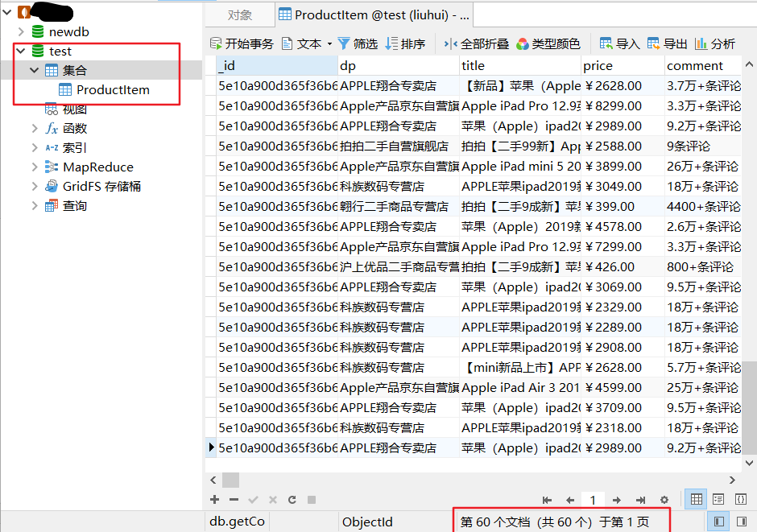Switch to grid view mode
Screen dimensions: 757x532
click(x=696, y=500)
